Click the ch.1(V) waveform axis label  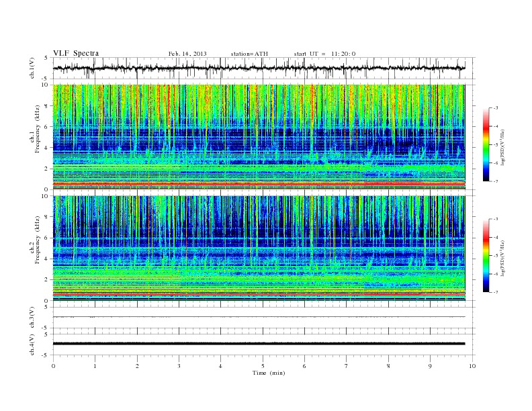[32, 67]
